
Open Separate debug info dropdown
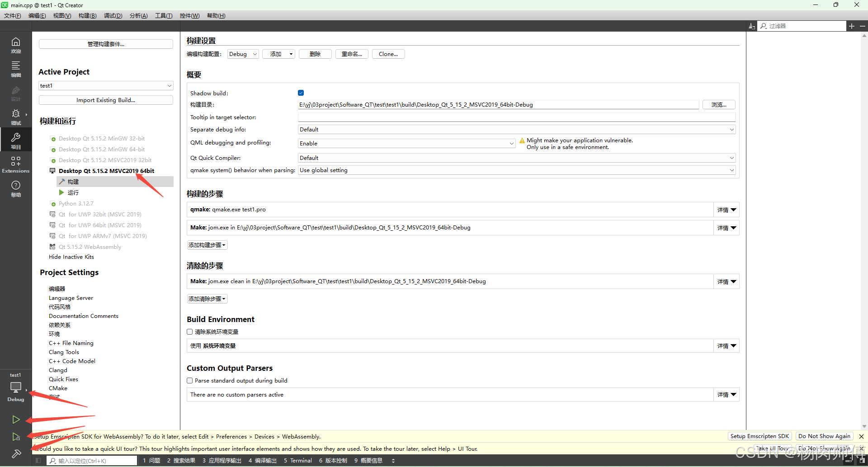(x=517, y=130)
